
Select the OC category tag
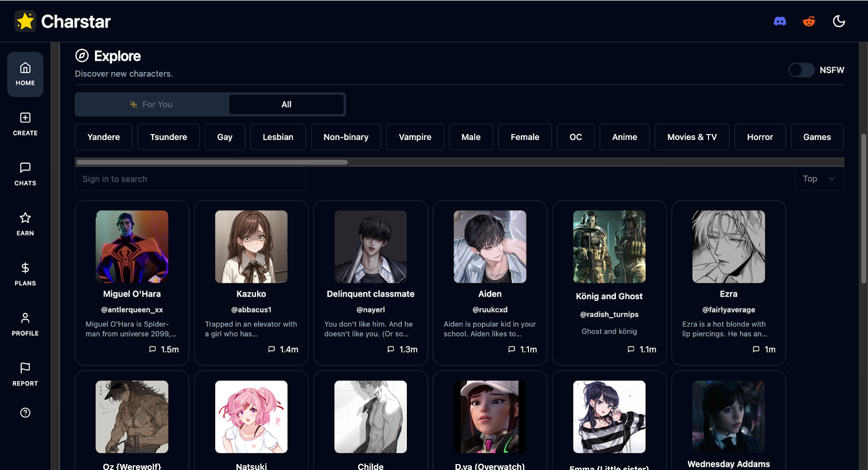[x=576, y=137]
